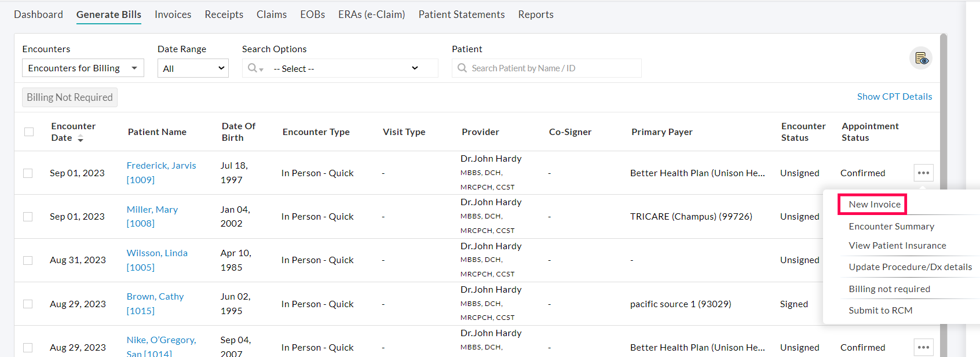
Task: Open the Date Range All dropdown
Action: pyautogui.click(x=193, y=68)
